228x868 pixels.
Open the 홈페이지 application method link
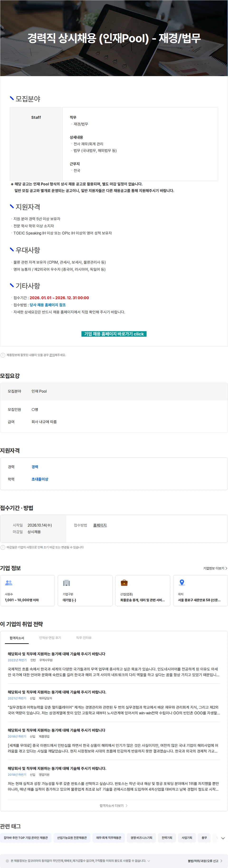tap(100, 525)
